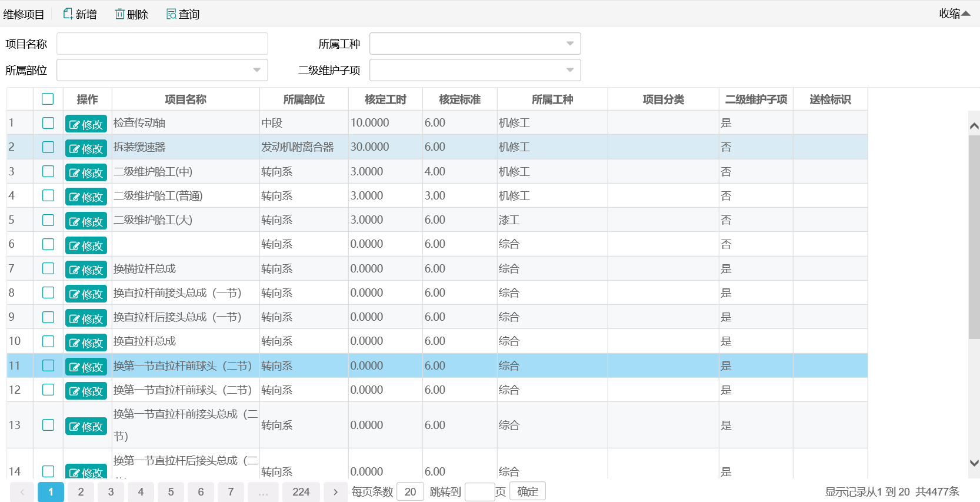This screenshot has height=502, width=980.
Task: Click next page arrow
Action: pos(335,492)
